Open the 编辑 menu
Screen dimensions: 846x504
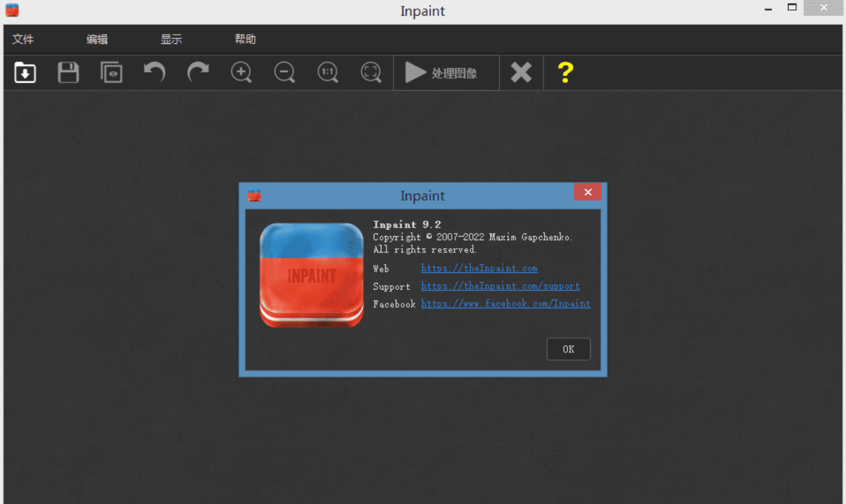click(x=97, y=40)
